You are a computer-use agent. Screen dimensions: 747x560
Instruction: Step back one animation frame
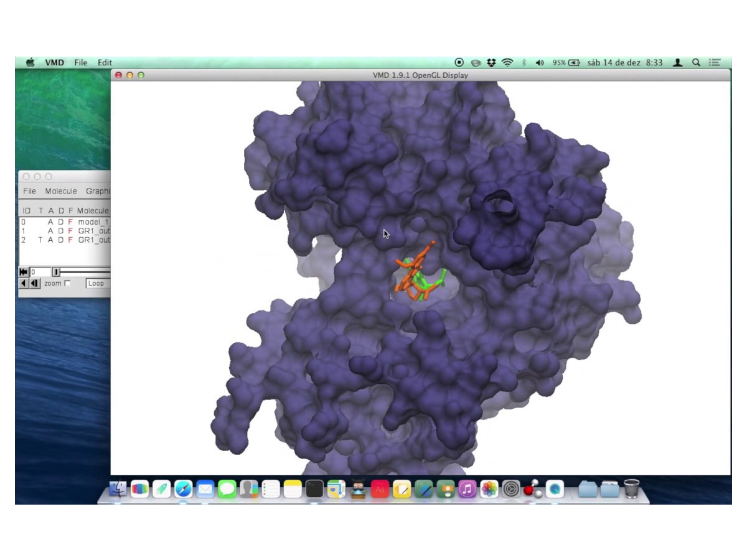click(34, 284)
